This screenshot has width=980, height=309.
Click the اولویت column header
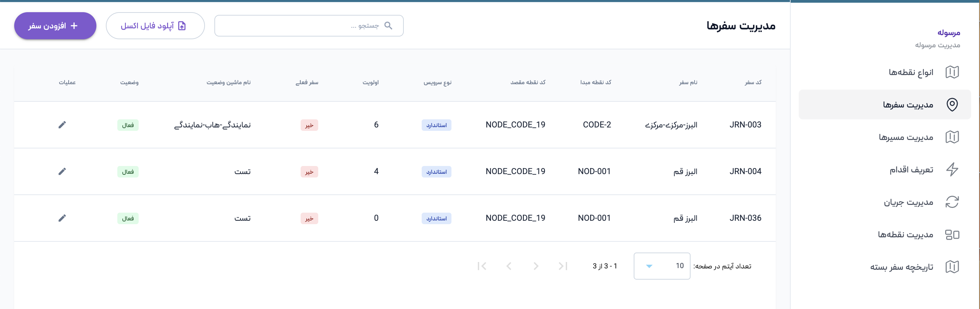pos(370,82)
